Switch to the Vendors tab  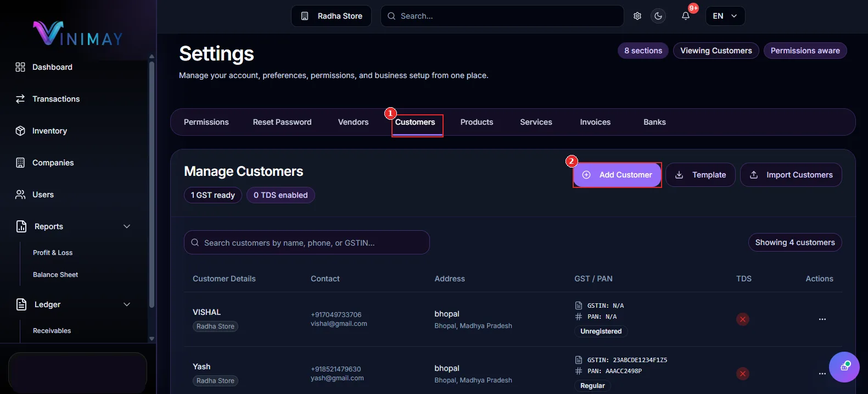(354, 122)
